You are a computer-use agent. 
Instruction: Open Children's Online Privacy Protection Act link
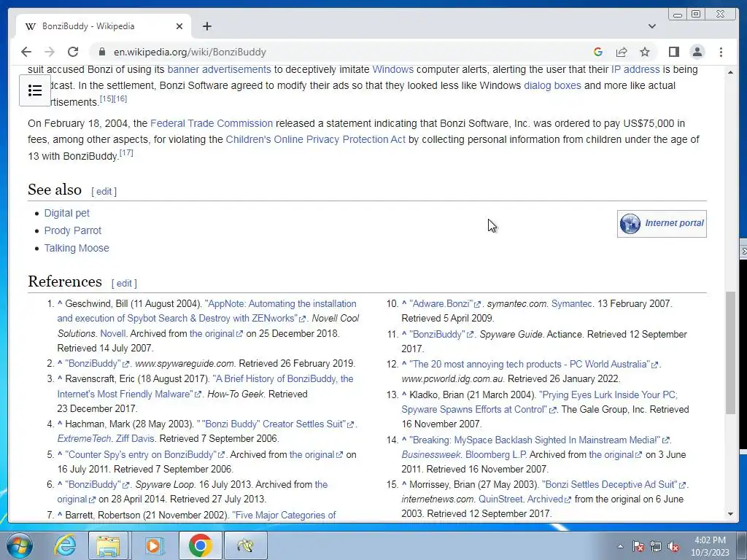[316, 139]
